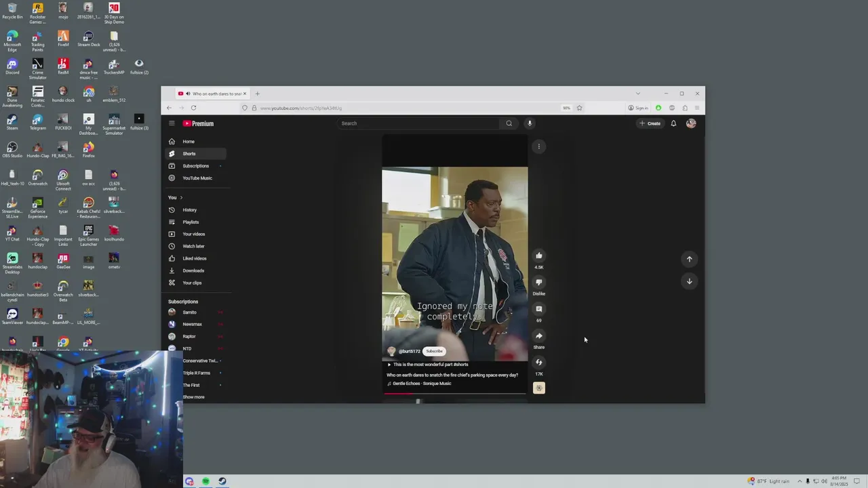Open the Triple R Farms subscription
The width and height of the screenshot is (868, 488).
point(197,373)
